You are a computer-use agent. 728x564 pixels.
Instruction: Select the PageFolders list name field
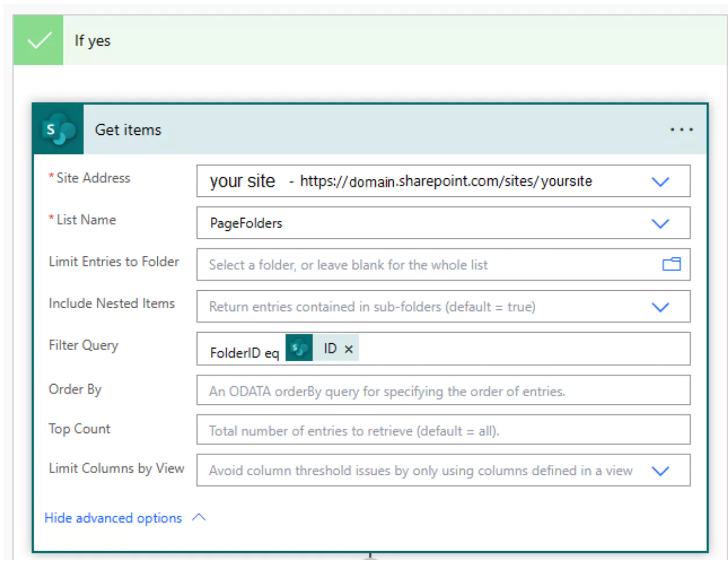tap(443, 223)
